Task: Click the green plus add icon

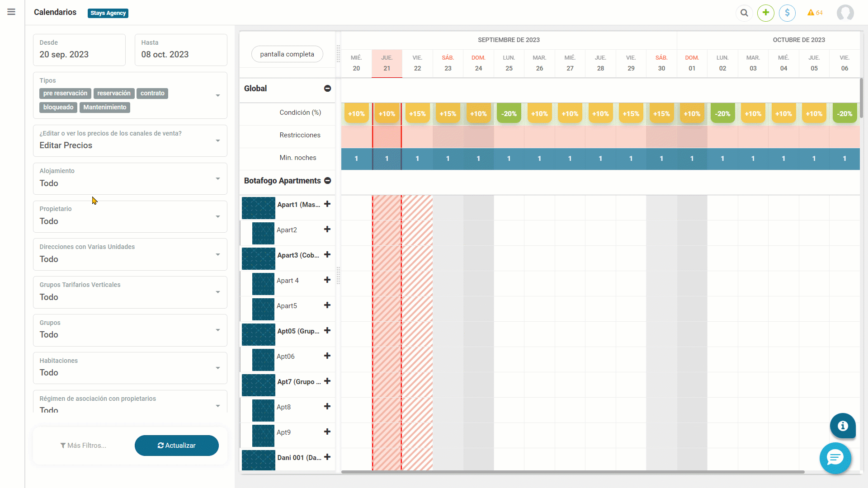Action: pos(766,13)
